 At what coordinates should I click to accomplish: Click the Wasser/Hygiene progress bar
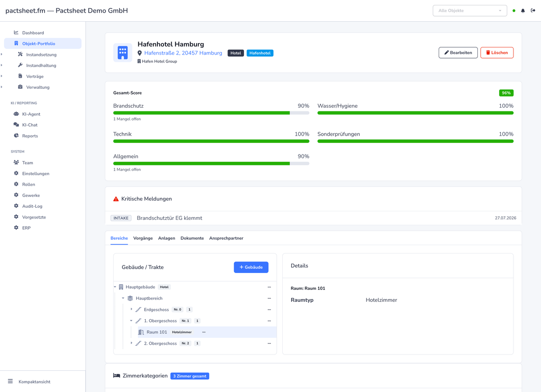point(415,113)
